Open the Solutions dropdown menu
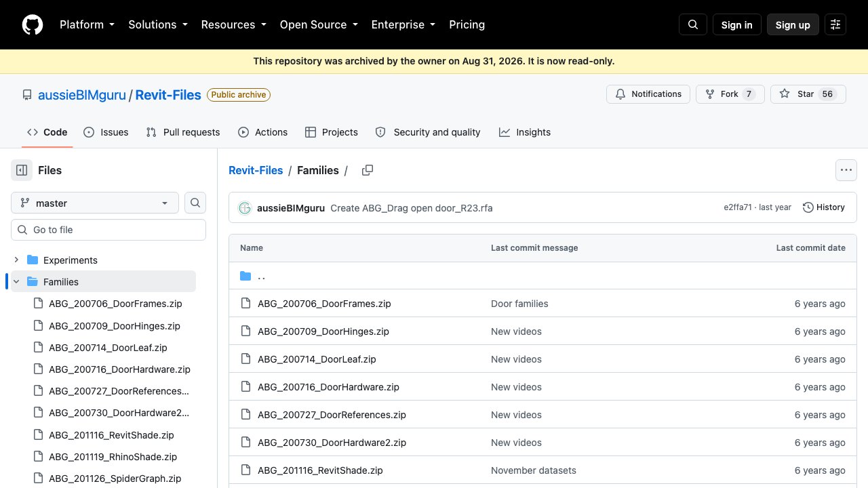This screenshot has width=868, height=488. click(158, 24)
